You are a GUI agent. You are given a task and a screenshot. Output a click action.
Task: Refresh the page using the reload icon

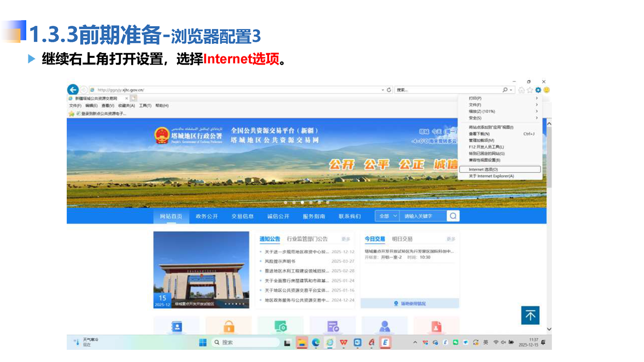[389, 90]
